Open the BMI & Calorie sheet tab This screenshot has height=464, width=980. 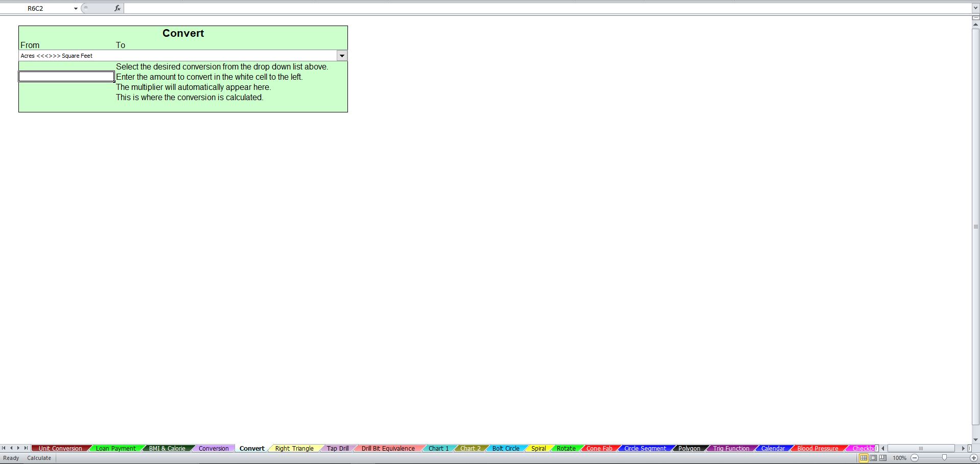(x=167, y=449)
